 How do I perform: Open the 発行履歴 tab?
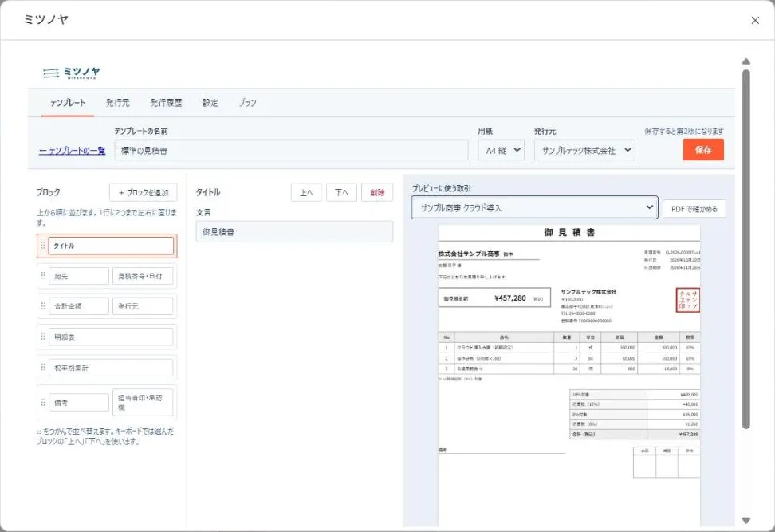166,103
